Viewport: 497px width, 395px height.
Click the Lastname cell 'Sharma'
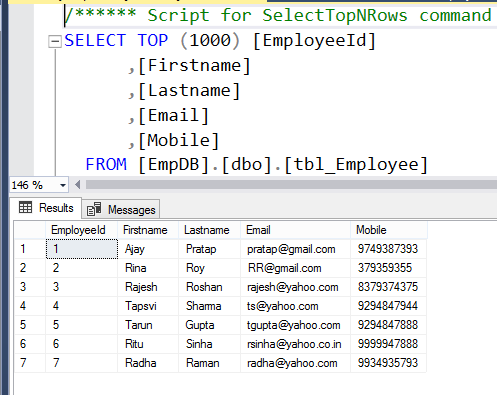click(209, 306)
